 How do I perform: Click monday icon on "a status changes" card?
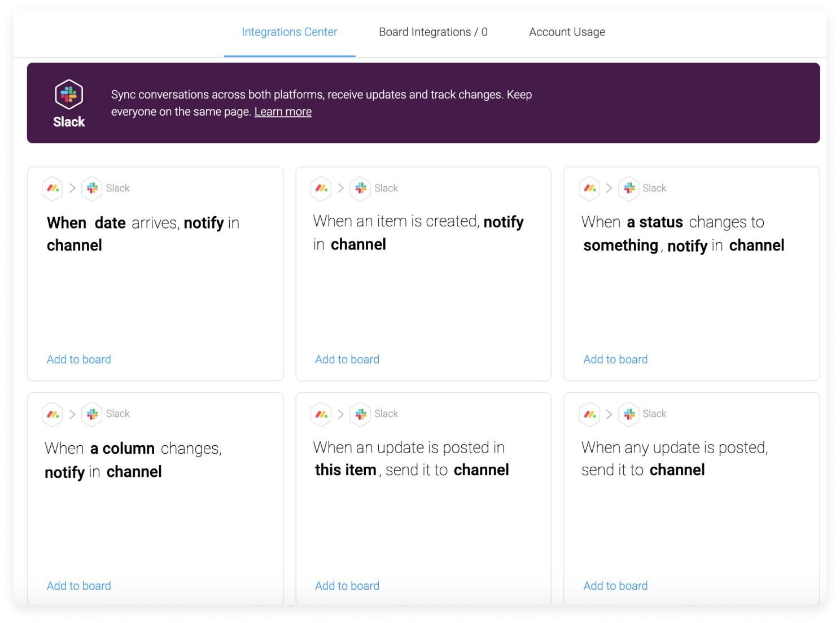coord(589,188)
